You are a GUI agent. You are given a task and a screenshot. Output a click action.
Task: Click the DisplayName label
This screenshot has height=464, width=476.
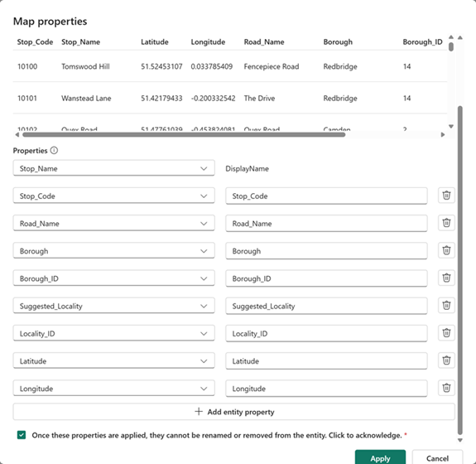coord(247,169)
